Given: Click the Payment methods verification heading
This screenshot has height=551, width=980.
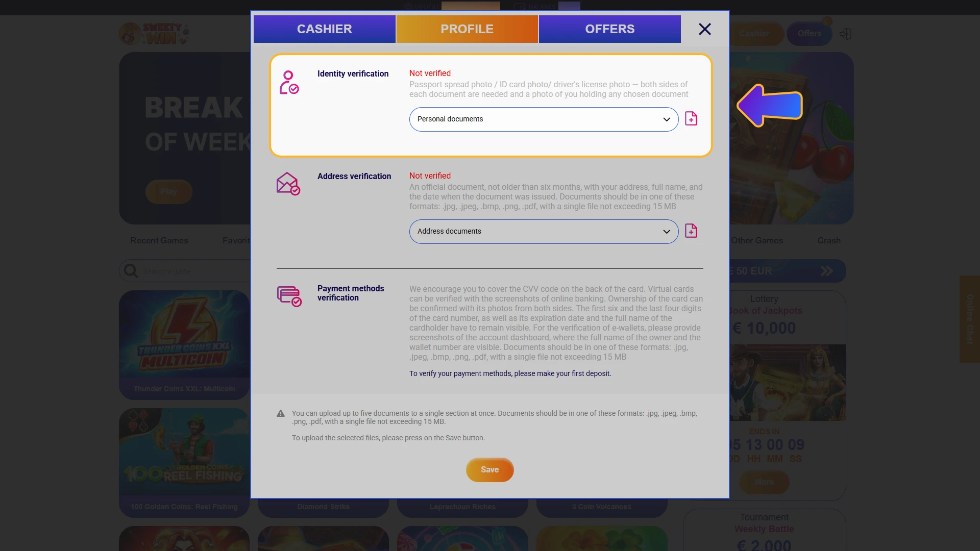Looking at the screenshot, I should [351, 293].
